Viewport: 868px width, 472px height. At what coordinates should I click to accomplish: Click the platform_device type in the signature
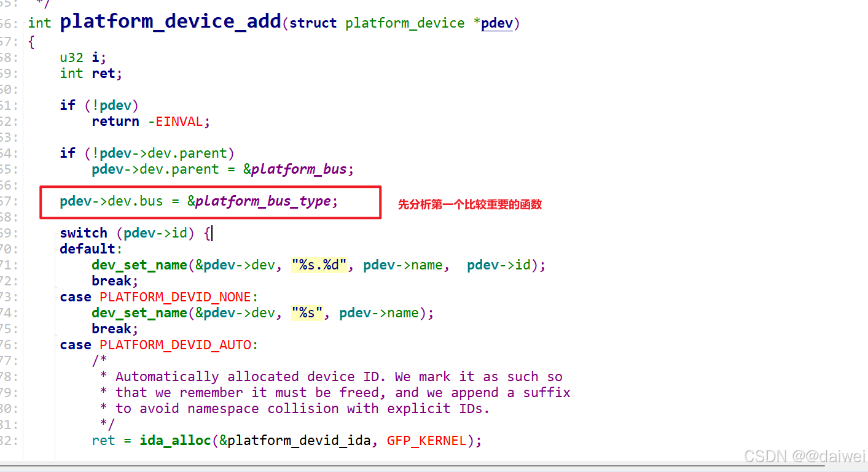click(x=405, y=24)
